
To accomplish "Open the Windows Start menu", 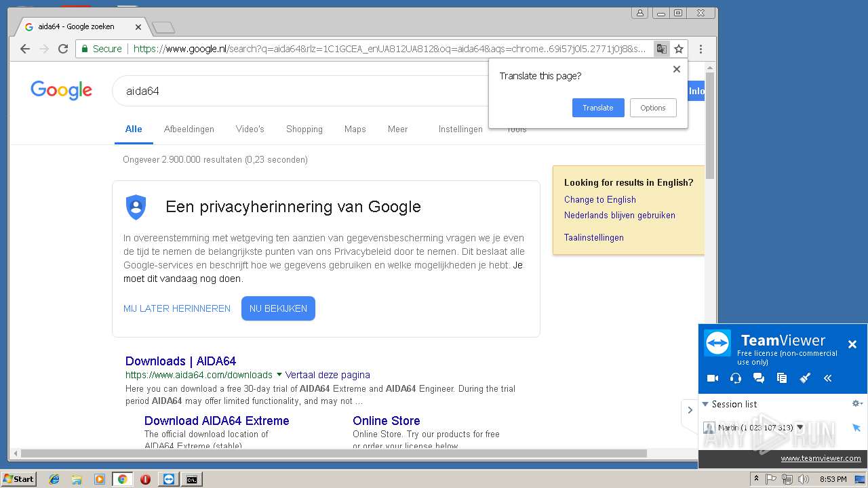I will [x=19, y=479].
